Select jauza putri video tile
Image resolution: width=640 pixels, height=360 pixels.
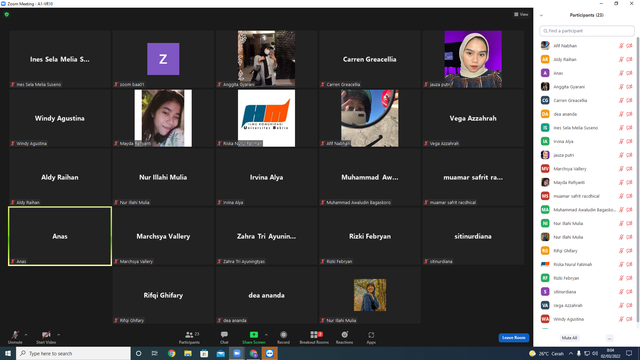[473, 59]
